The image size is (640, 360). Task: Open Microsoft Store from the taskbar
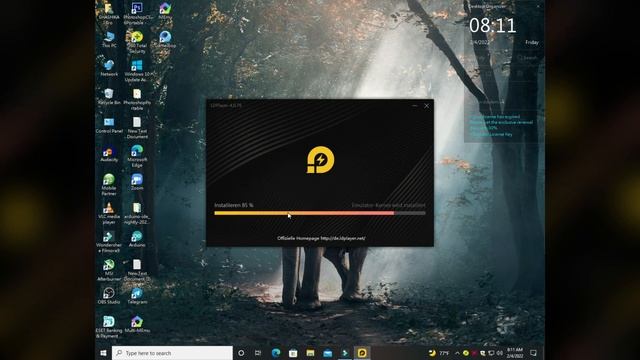click(x=293, y=353)
